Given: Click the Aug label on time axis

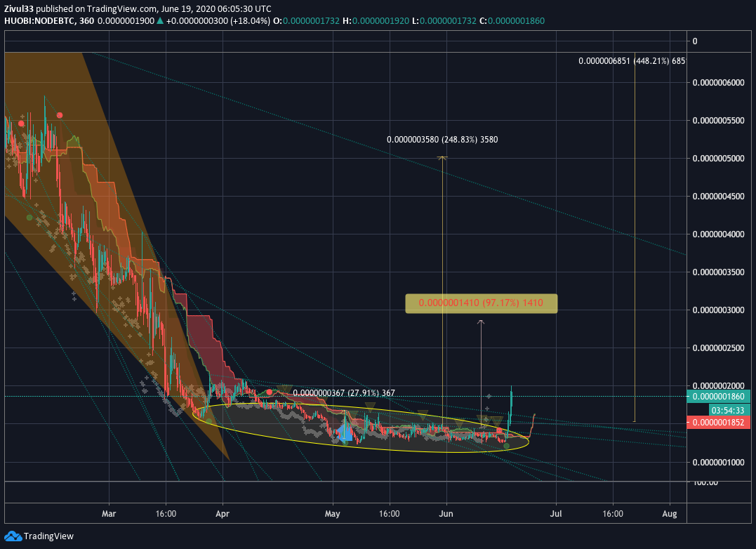Looking at the screenshot, I should pos(669,514).
